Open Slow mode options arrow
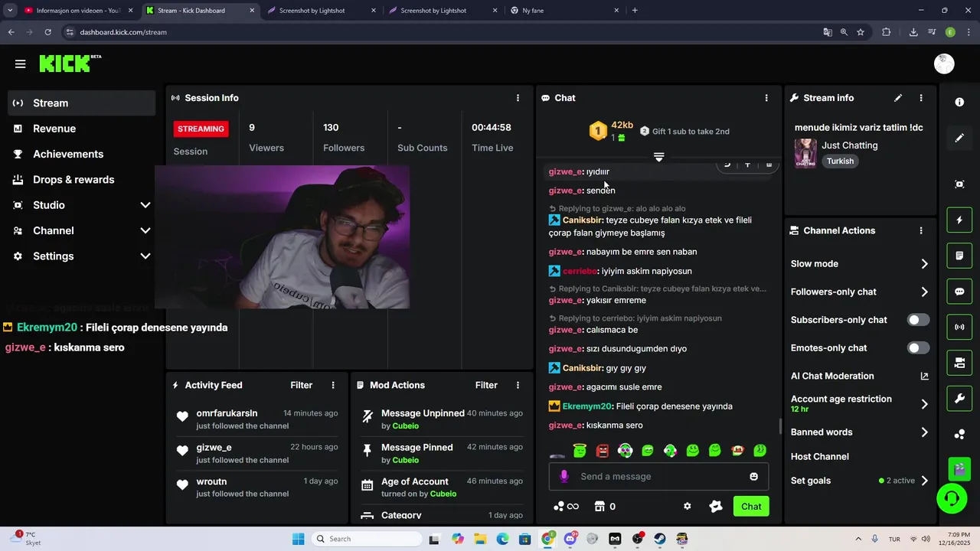This screenshot has height=551, width=980. (924, 264)
